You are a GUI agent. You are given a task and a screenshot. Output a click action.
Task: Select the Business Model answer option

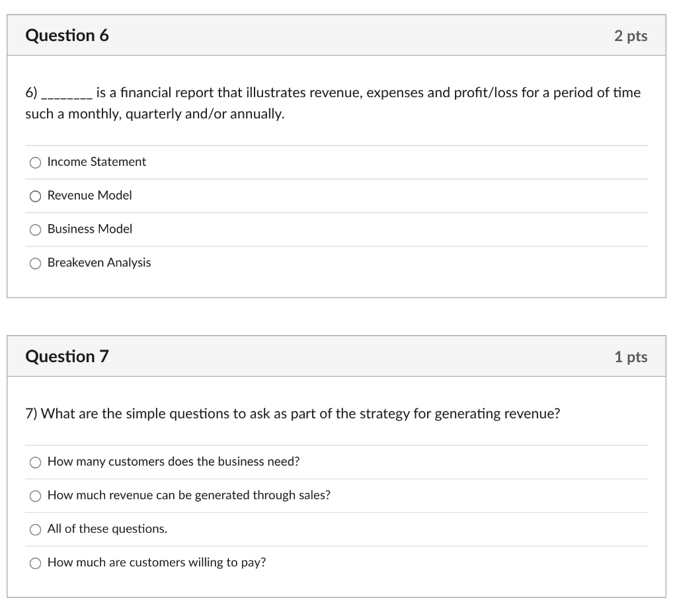[x=35, y=229]
